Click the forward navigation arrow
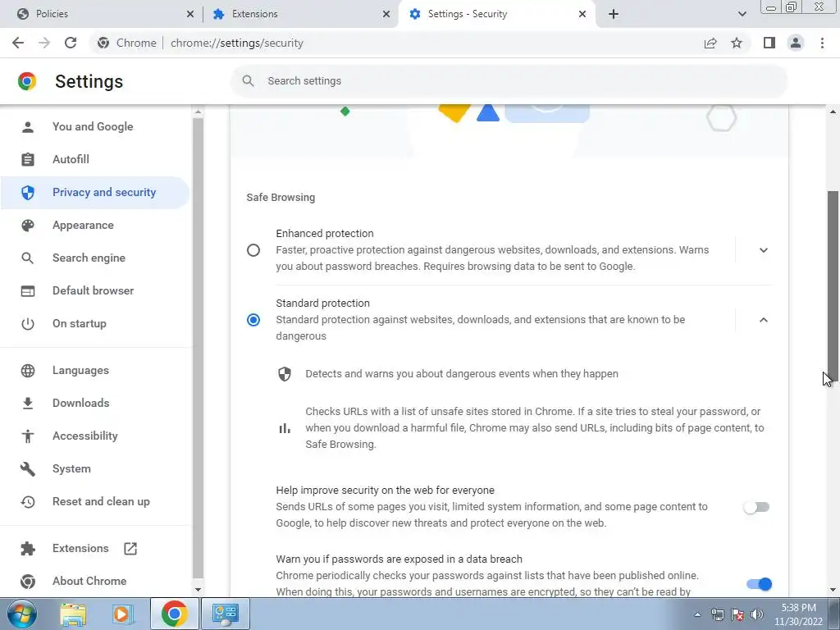840x630 pixels. coord(44,43)
